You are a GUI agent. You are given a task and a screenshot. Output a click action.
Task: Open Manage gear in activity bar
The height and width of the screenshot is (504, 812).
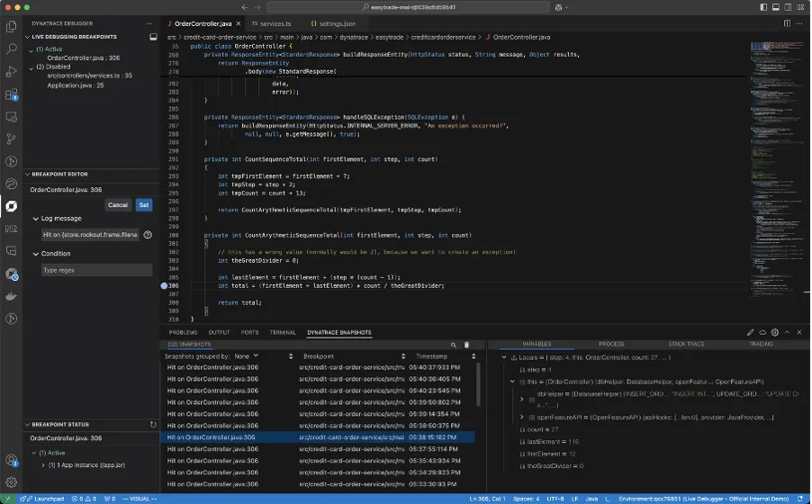[11, 482]
